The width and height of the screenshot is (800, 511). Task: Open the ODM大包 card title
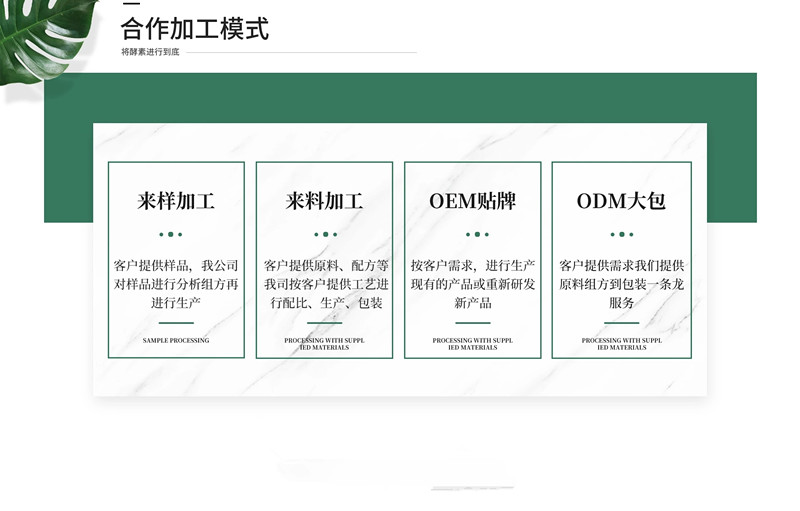tap(621, 201)
